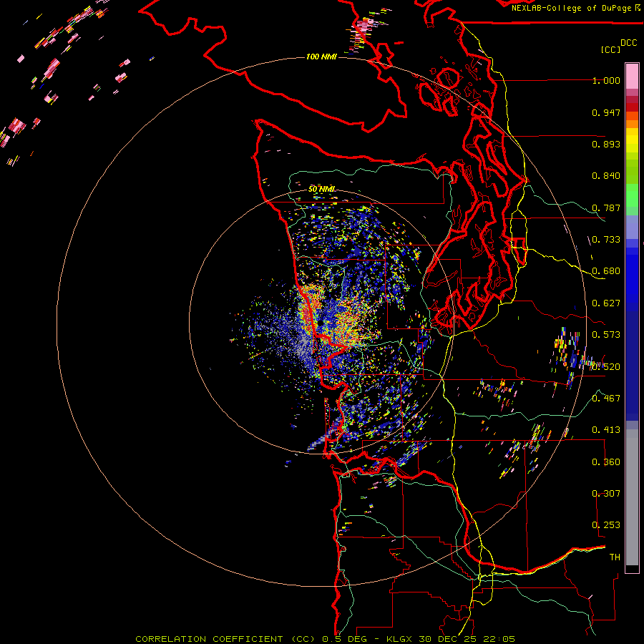Click the pink top segment of color bar
Screen dimensions: 644x644
pyautogui.click(x=632, y=77)
